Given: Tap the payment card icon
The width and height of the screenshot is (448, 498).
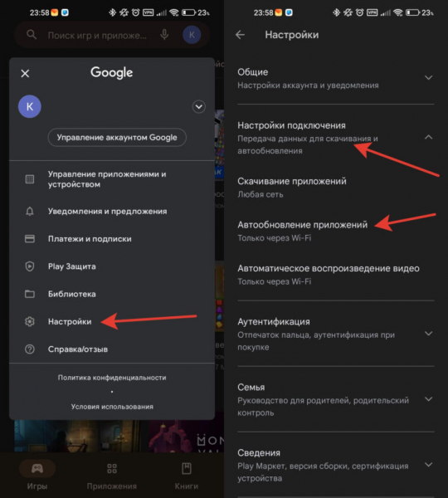Looking at the screenshot, I should [30, 239].
